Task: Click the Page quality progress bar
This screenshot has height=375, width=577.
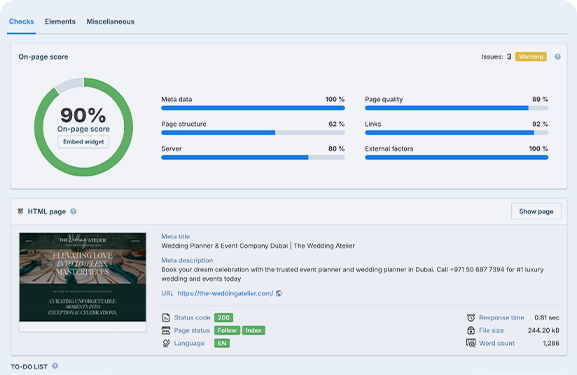Action: 456,108
